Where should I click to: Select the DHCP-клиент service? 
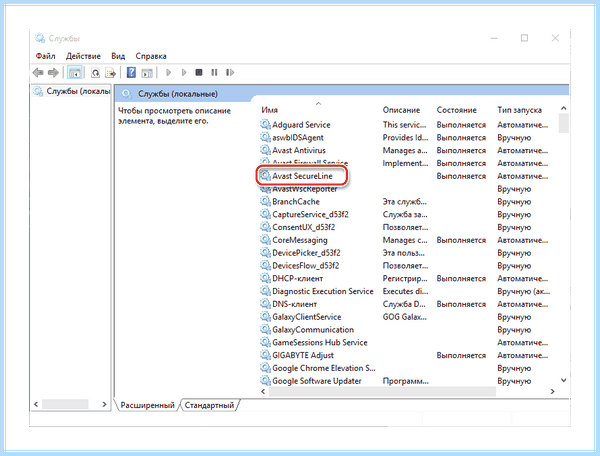coord(297,278)
